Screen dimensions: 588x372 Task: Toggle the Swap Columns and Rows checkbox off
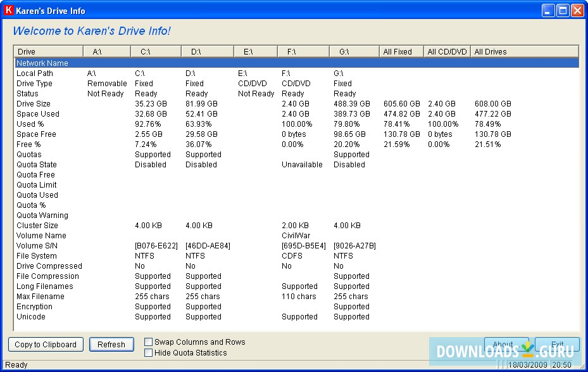148,342
